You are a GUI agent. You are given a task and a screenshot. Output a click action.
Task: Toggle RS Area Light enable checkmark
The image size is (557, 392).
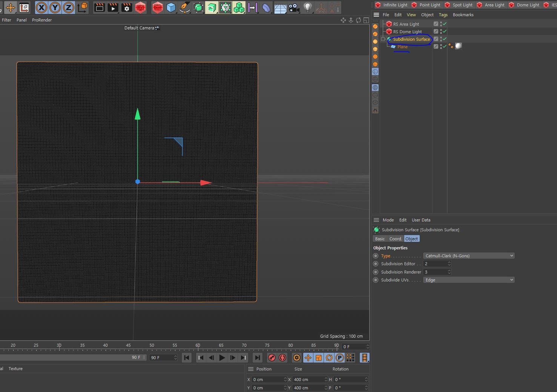point(445,24)
